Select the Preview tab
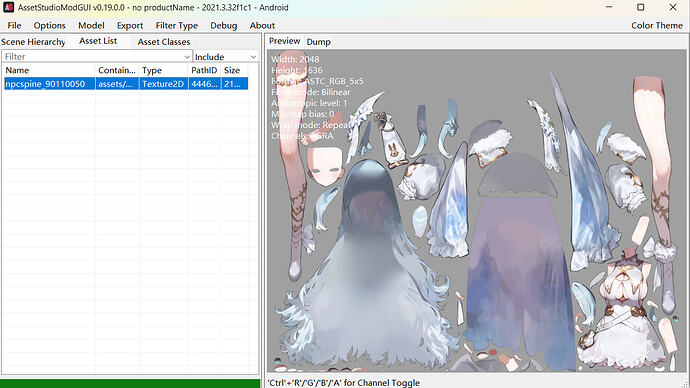The width and height of the screenshot is (690, 388). (x=284, y=41)
